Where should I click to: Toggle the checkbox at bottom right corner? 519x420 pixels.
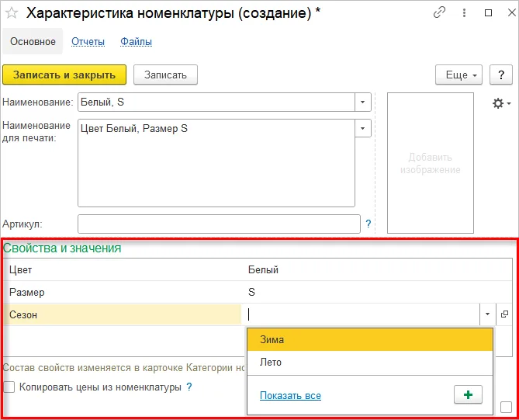[506, 407]
